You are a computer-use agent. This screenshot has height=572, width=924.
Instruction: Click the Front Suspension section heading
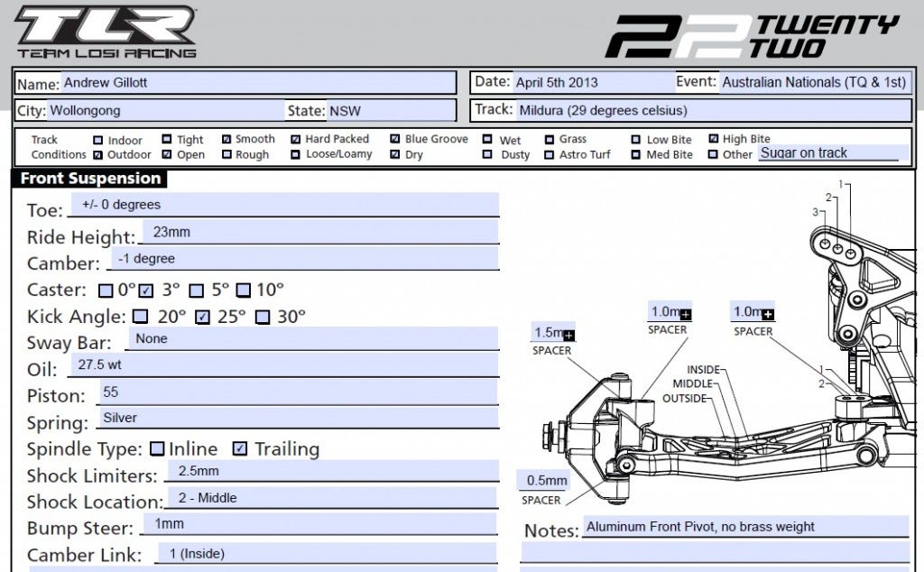click(90, 179)
